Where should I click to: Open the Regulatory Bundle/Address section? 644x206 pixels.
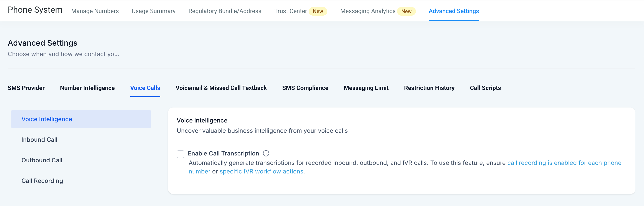coord(225,11)
